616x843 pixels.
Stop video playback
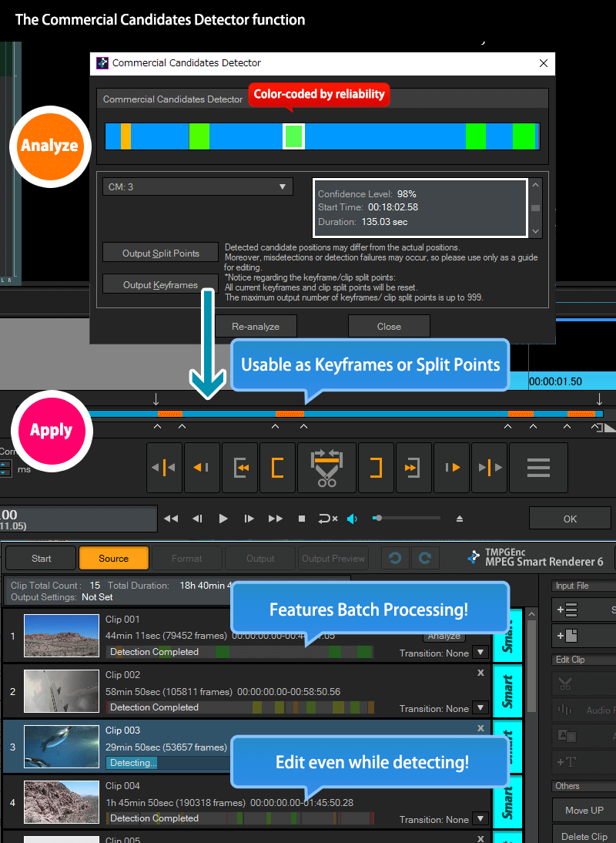[x=302, y=519]
